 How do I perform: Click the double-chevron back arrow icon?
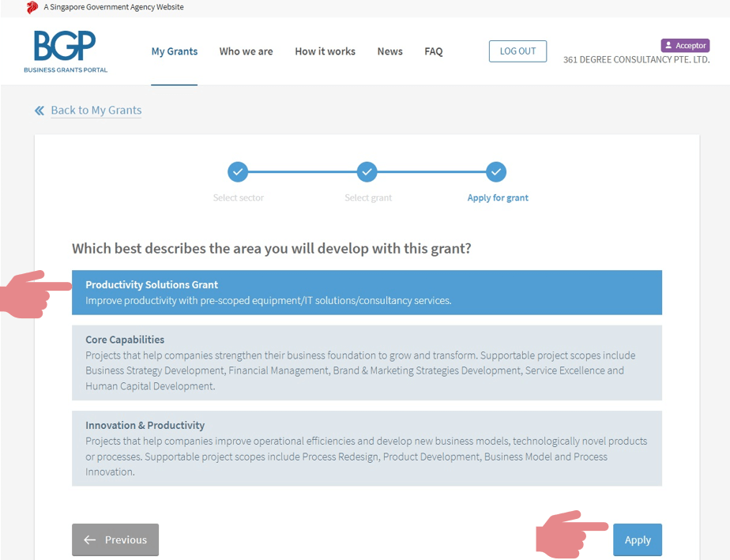[40, 111]
